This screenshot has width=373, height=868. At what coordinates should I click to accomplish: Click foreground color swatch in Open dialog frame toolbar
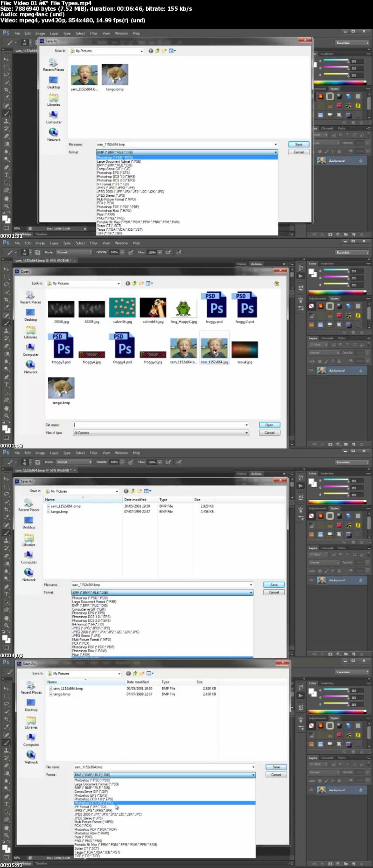coord(5,427)
